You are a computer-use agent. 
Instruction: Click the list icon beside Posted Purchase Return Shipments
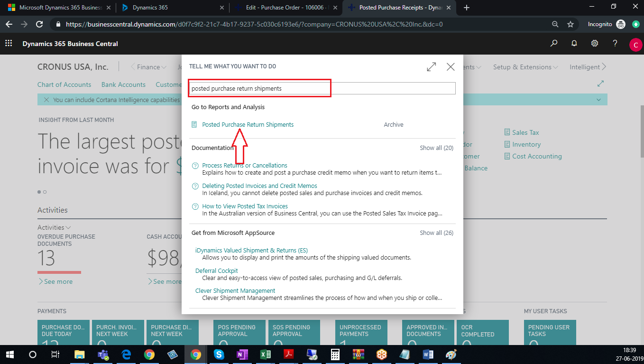[194, 124]
